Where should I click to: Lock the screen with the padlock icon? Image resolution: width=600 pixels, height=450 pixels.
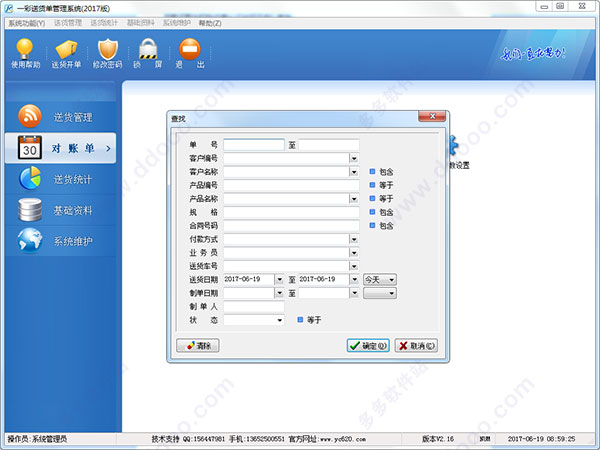point(148,53)
